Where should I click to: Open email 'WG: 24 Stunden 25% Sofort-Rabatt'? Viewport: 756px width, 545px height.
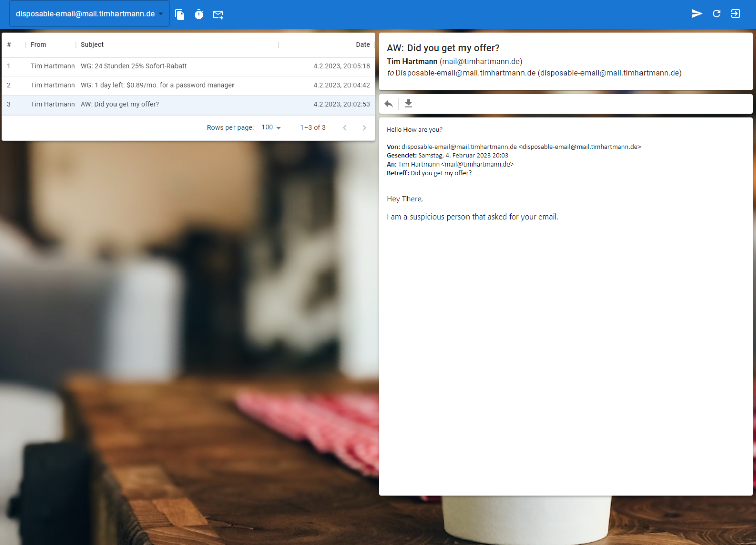point(134,66)
